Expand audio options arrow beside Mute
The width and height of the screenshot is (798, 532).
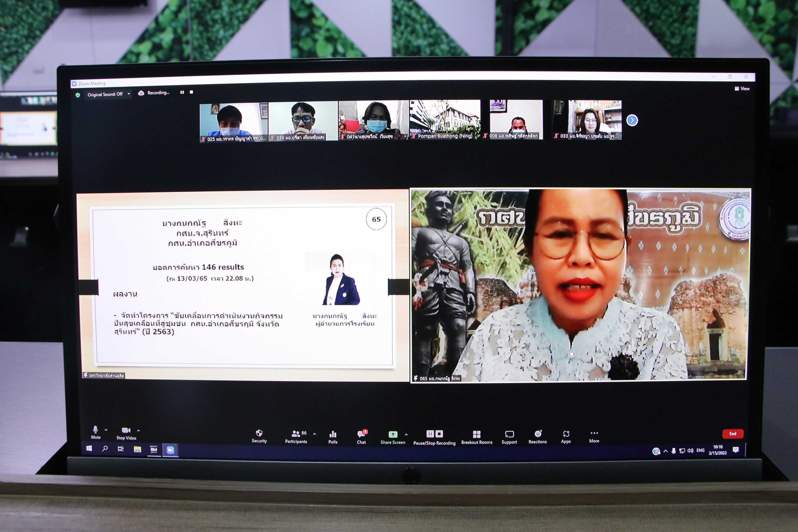click(x=106, y=430)
